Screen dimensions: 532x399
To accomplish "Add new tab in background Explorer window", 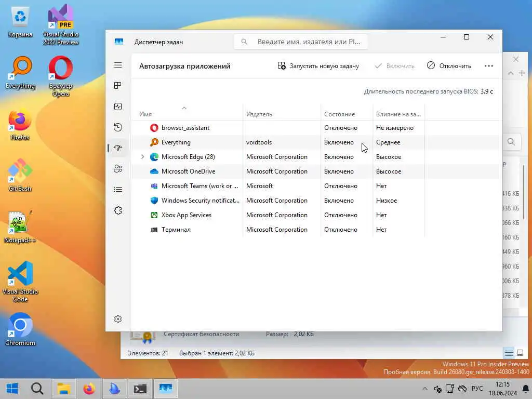I will tap(522, 73).
